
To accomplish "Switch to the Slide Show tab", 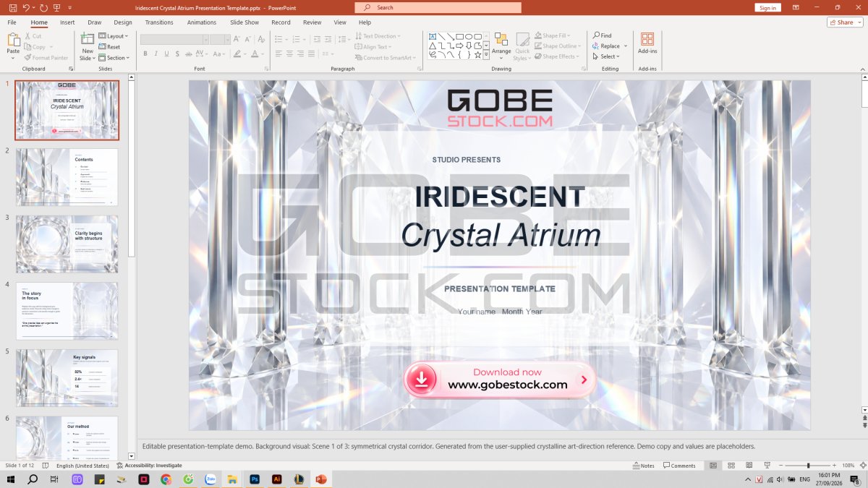I will 244,22.
